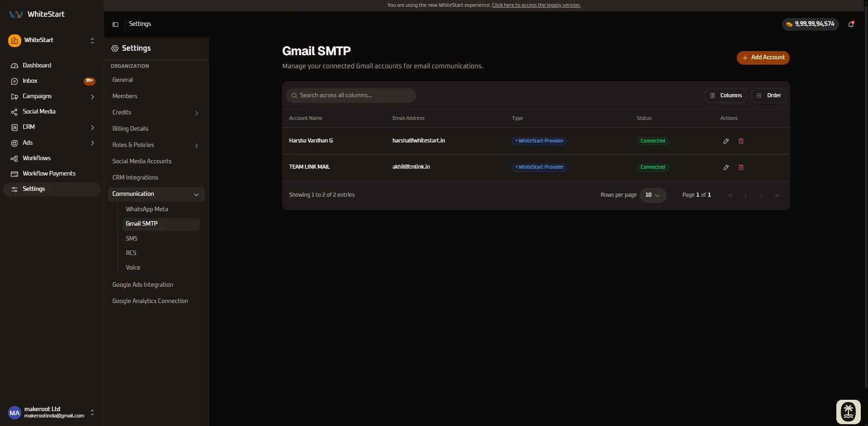
Task: Expand the Credits settings section
Action: [x=196, y=113]
